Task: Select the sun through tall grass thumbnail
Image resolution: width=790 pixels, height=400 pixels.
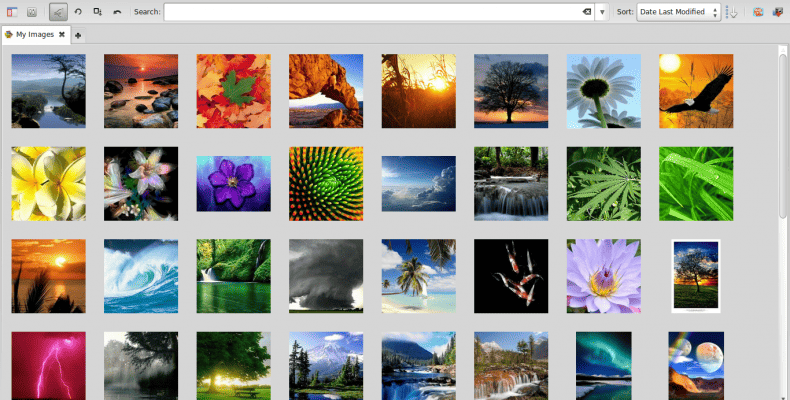Action: [419, 91]
